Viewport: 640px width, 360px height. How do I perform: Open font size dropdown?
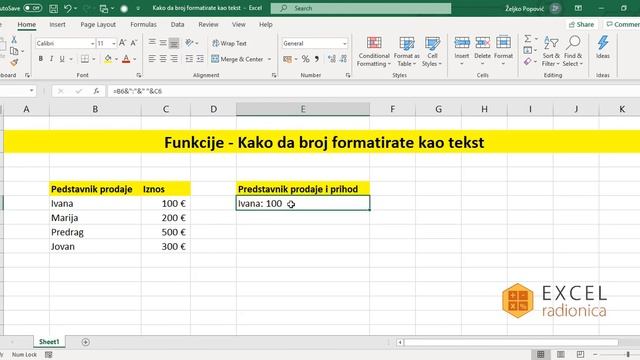pyautogui.click(x=113, y=43)
